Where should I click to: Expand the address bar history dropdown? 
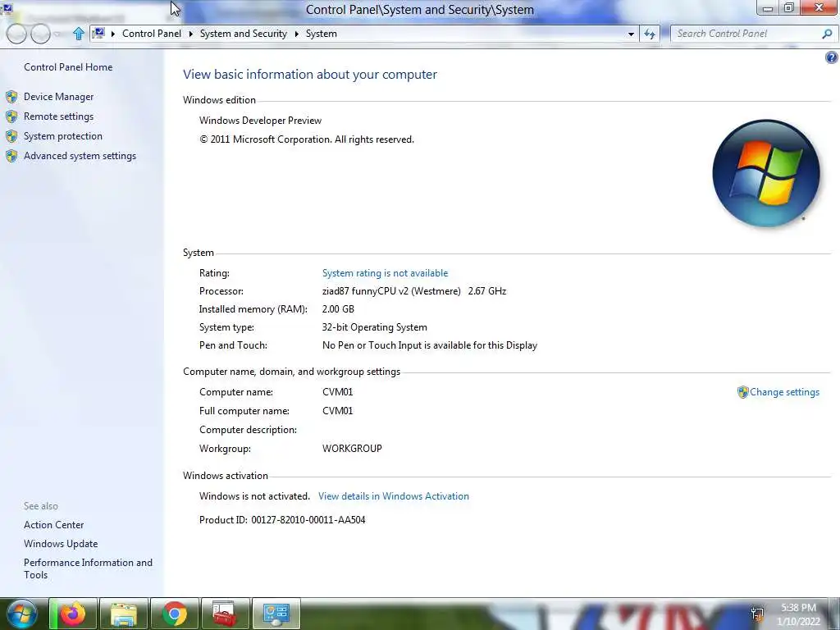pos(631,34)
